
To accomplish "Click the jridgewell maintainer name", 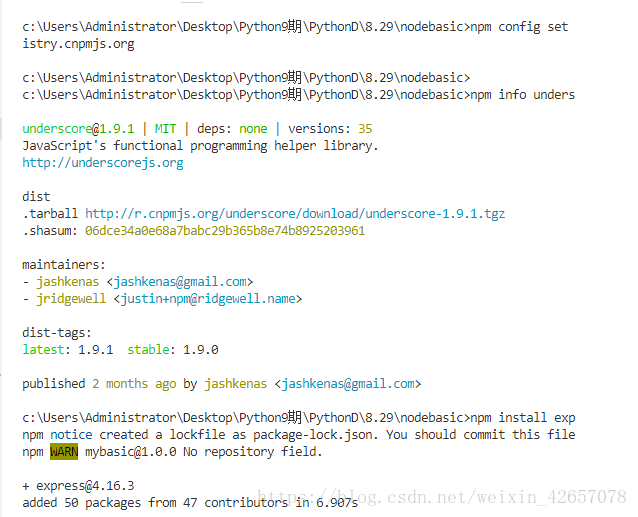I will tap(71, 299).
